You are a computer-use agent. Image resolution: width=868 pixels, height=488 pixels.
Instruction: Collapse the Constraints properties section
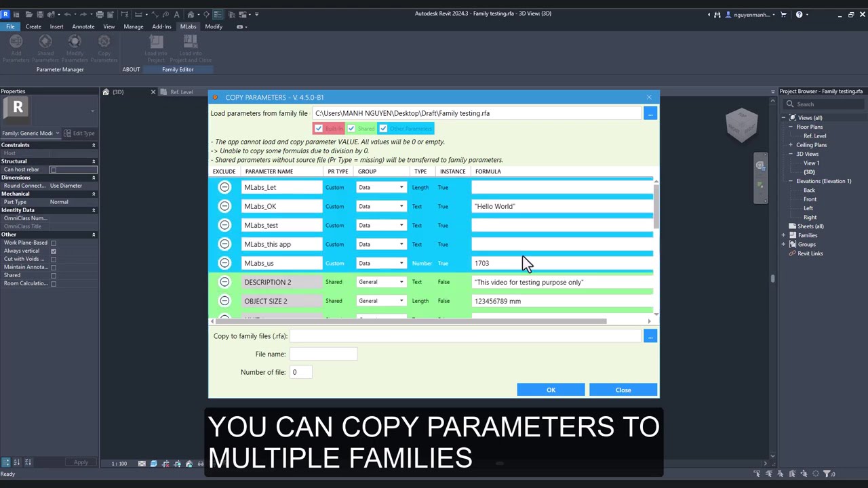pyautogui.click(x=94, y=145)
